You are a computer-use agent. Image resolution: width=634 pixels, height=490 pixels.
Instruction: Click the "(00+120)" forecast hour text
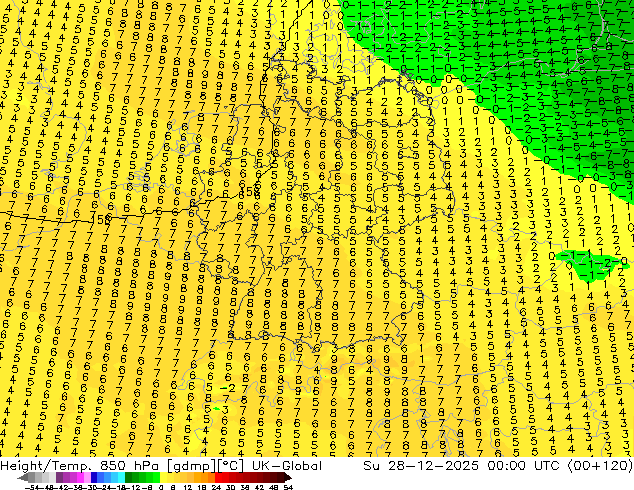pyautogui.click(x=600, y=466)
